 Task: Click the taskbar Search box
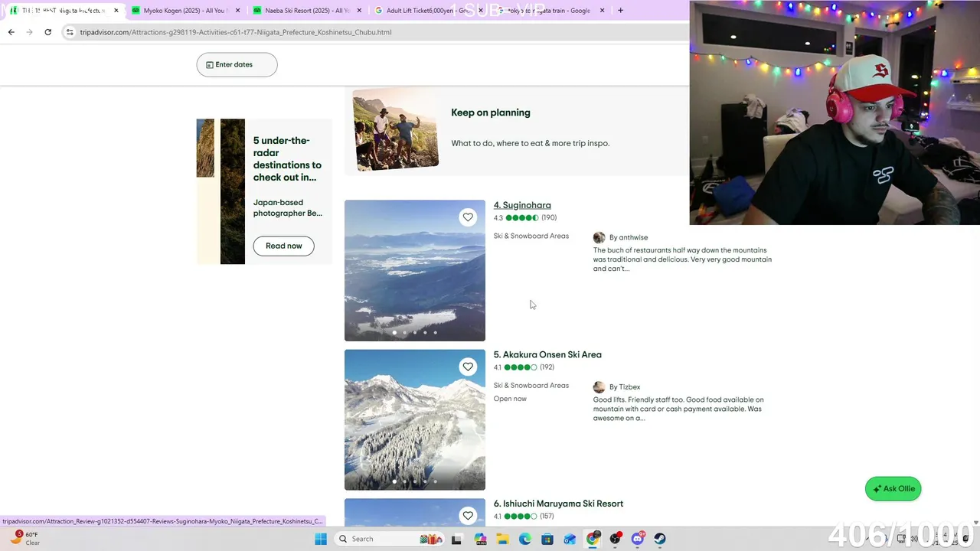(x=390, y=539)
